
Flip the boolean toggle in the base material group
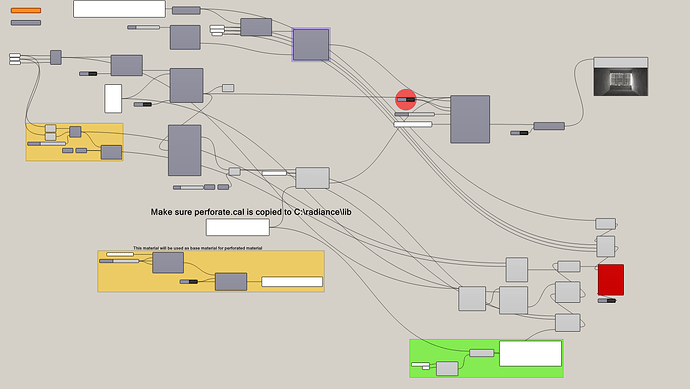pyautogui.click(x=189, y=282)
